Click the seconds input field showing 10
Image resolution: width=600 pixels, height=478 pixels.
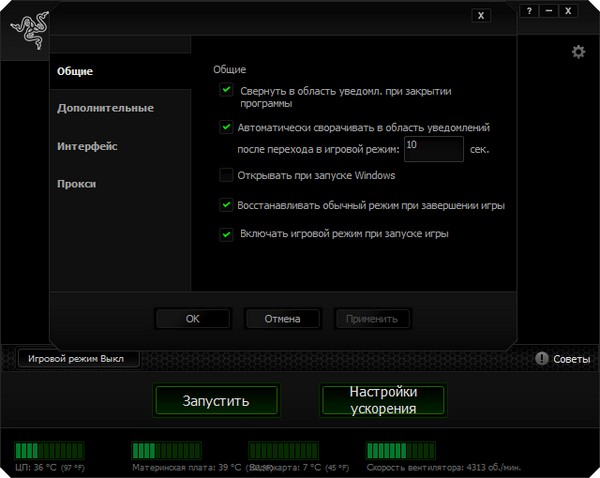tap(433, 149)
